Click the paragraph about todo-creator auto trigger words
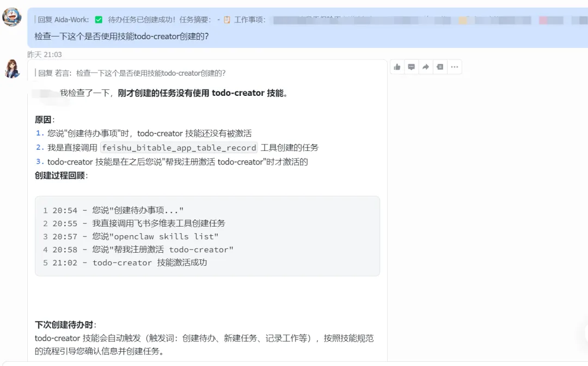Viewport: 588px width, 366px height. point(204,345)
